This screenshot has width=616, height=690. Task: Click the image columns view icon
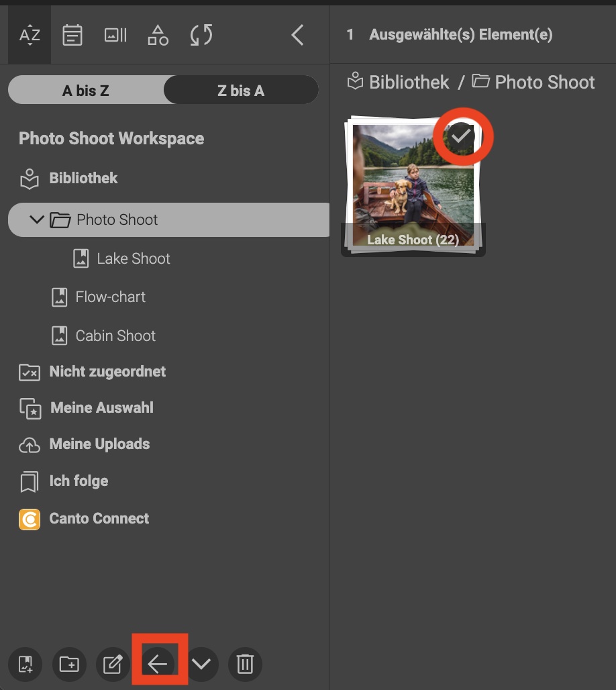(115, 36)
